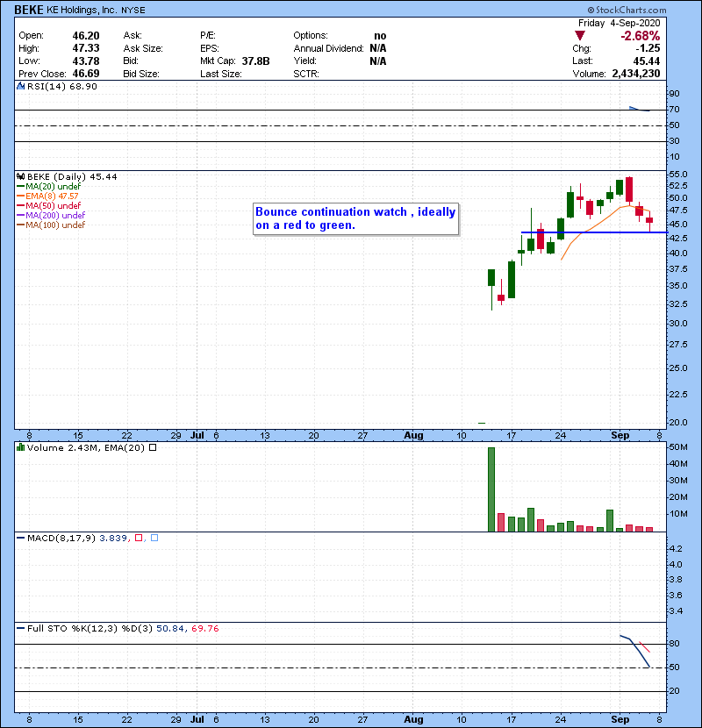Click the RSI(14) 68.90 label
702x728 pixels.
click(x=62, y=86)
